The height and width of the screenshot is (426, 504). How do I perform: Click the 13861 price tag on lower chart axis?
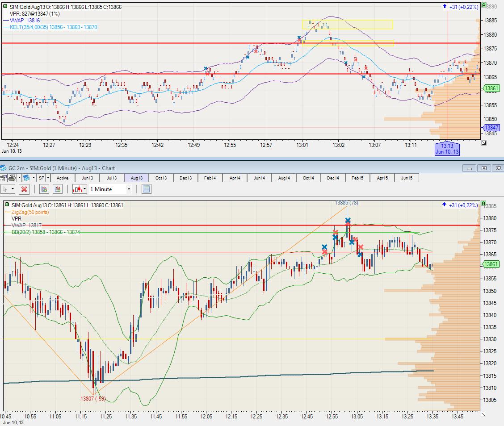(491, 264)
